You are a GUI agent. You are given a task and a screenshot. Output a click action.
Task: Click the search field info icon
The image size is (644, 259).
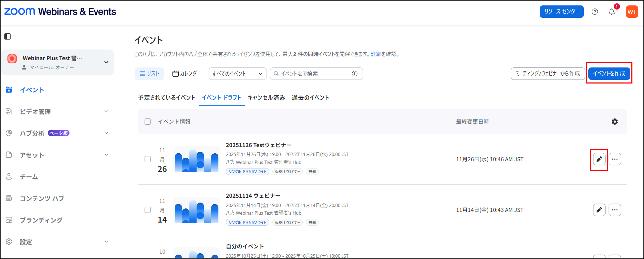[x=354, y=74]
